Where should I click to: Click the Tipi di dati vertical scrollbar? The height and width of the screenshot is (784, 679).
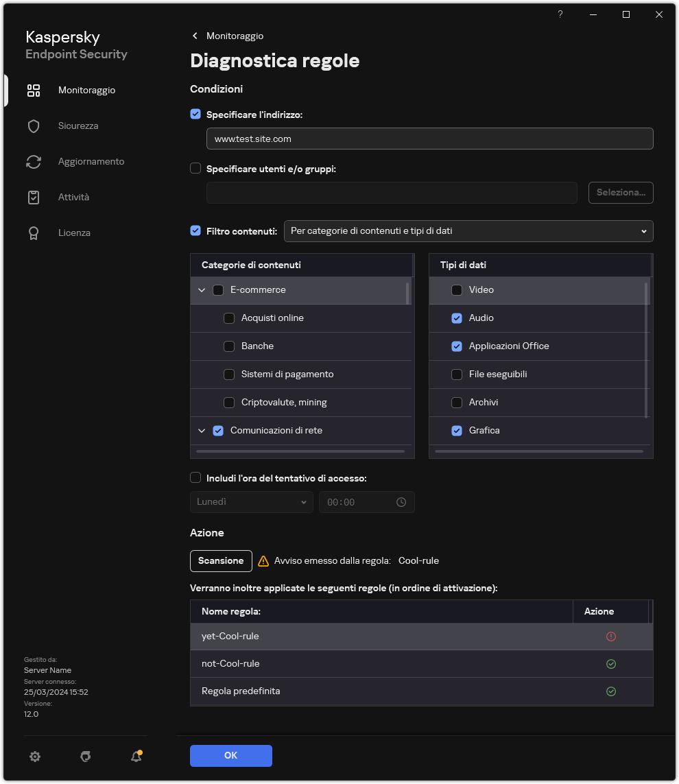[x=646, y=350]
